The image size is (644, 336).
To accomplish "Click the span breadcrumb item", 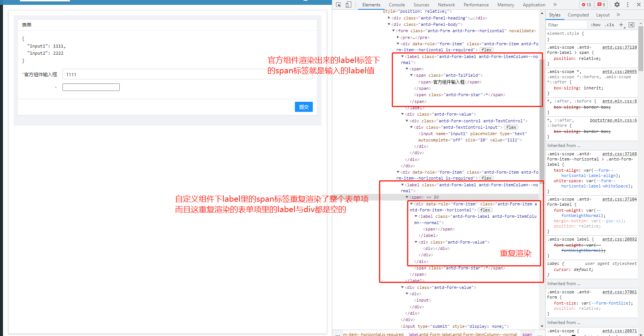I will pos(527,334).
